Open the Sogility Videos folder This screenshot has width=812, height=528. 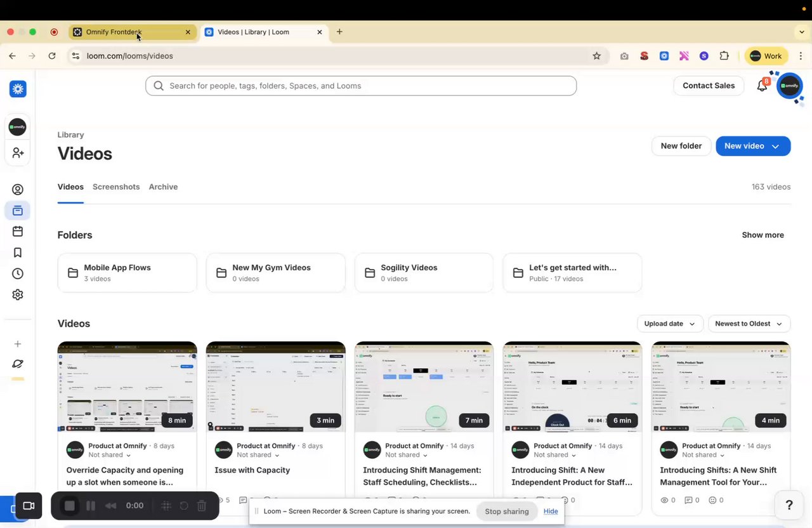tap(424, 273)
